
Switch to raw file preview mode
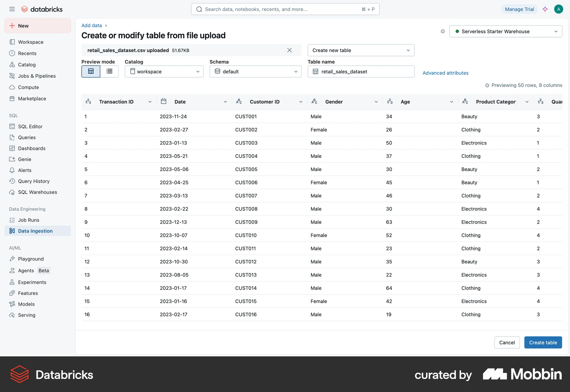pos(109,71)
